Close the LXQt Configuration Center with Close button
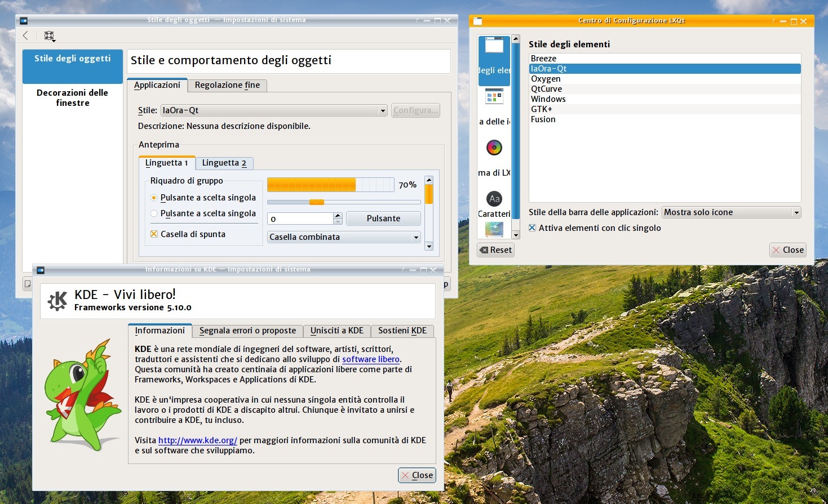The height and width of the screenshot is (504, 828). pyautogui.click(x=788, y=250)
